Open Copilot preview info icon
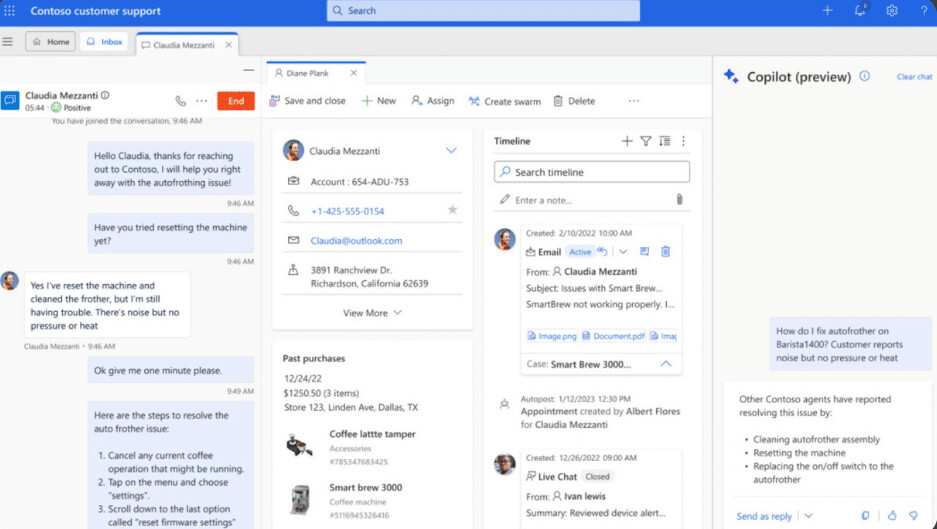 865,76
